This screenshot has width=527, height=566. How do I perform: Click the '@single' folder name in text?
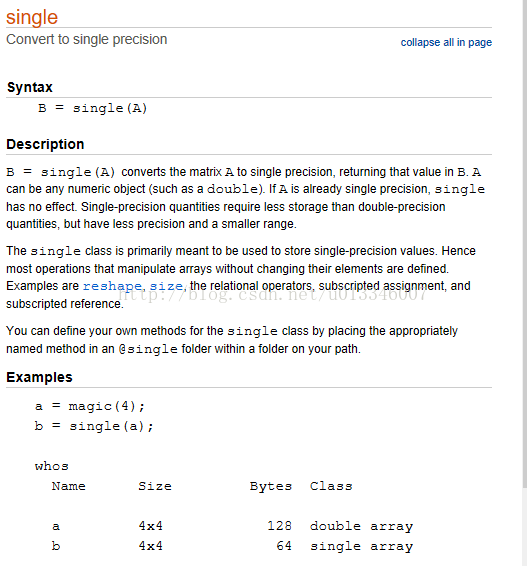148,349
